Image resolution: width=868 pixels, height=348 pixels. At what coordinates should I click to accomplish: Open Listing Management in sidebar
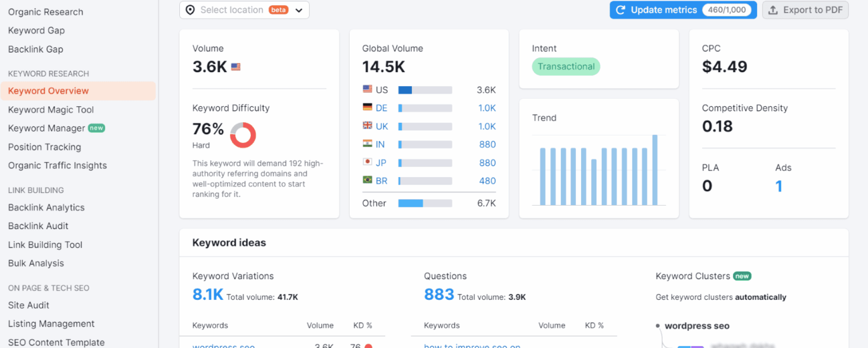[x=51, y=324]
